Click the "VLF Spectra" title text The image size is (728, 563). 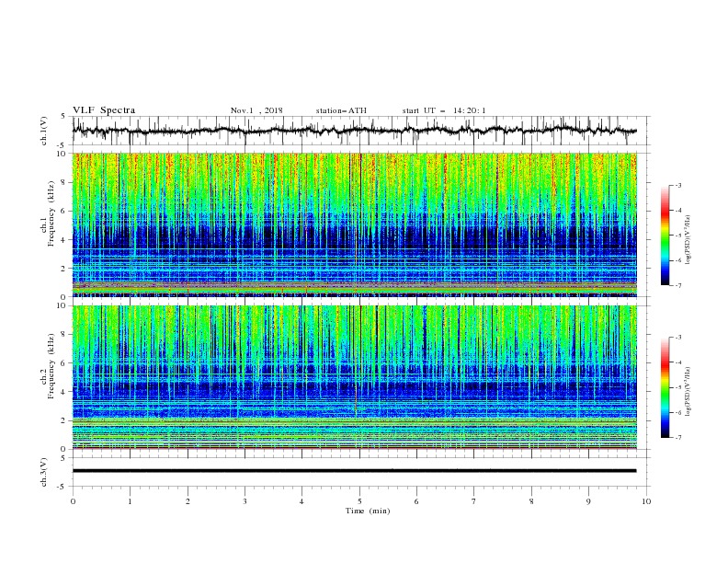(x=104, y=110)
